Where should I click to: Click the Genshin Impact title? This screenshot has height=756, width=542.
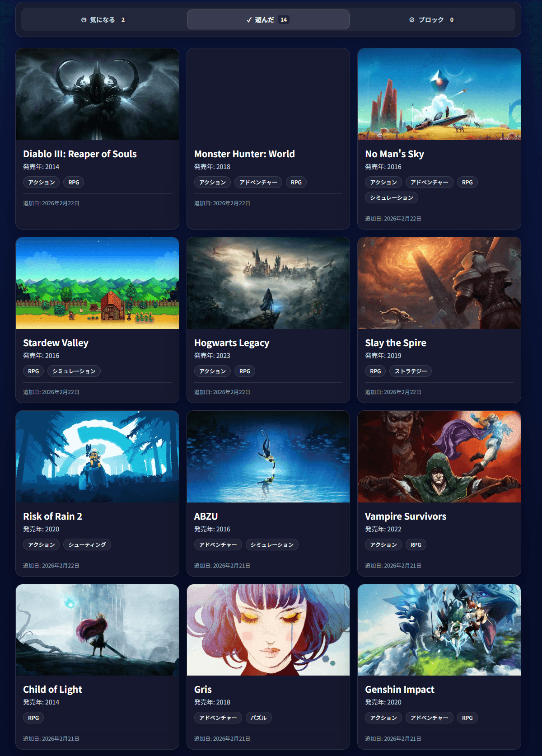(399, 690)
